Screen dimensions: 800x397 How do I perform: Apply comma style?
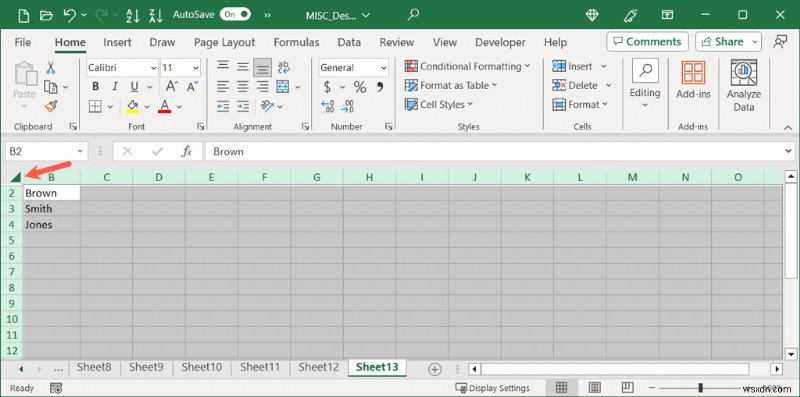380,87
